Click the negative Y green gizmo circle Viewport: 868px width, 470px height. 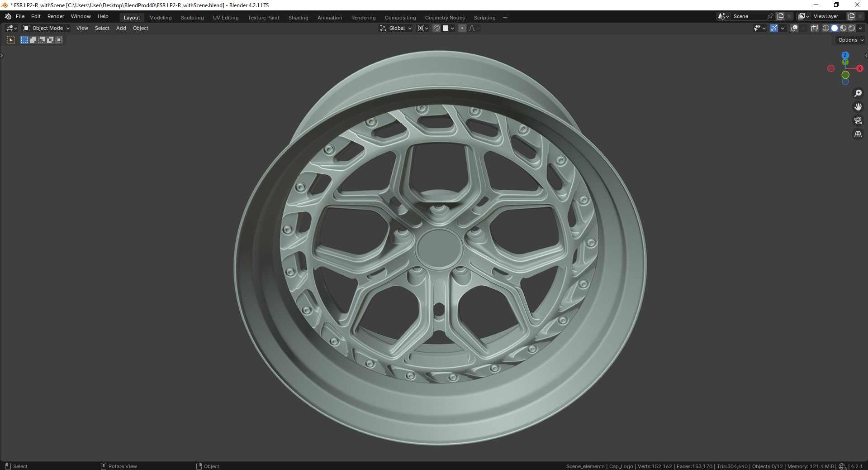tap(845, 75)
